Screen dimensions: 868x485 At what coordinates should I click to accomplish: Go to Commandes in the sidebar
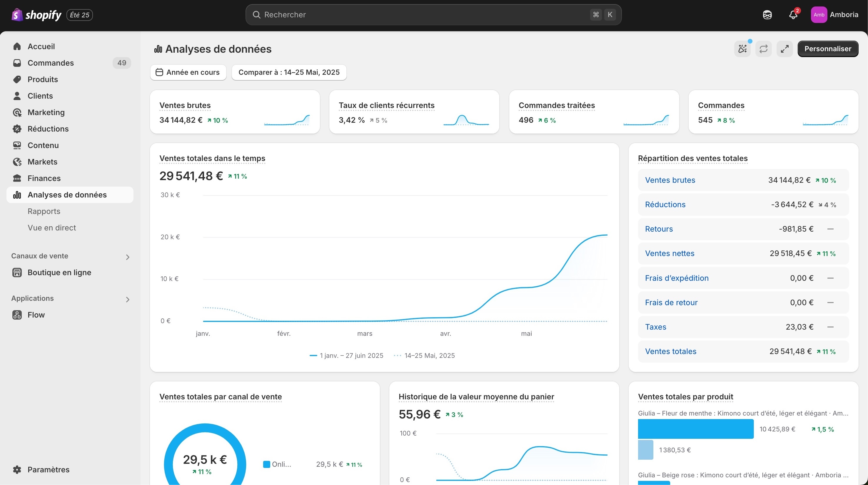(x=51, y=63)
